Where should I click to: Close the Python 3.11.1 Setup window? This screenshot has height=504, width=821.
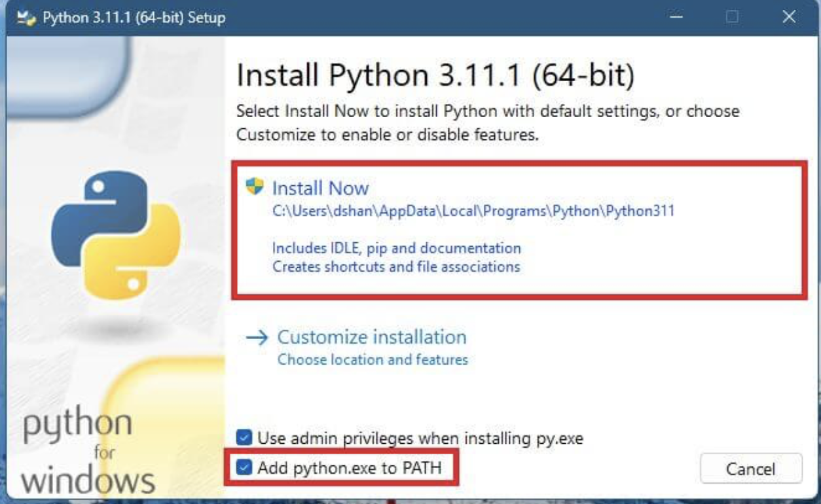(x=789, y=17)
